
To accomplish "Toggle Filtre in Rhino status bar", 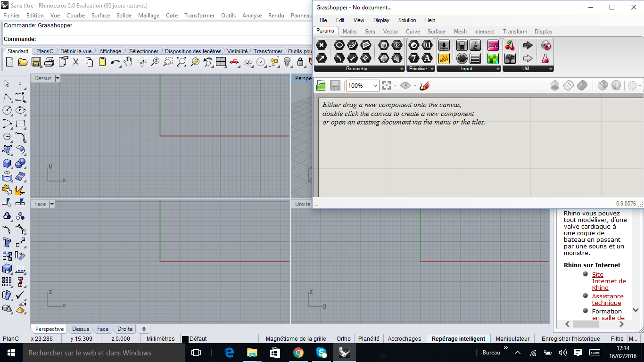I will [617, 338].
